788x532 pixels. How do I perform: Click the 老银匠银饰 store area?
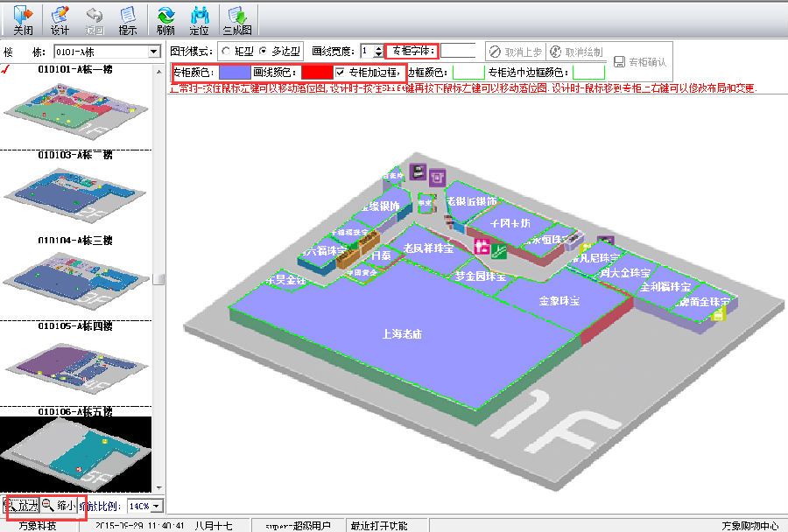[x=471, y=201]
